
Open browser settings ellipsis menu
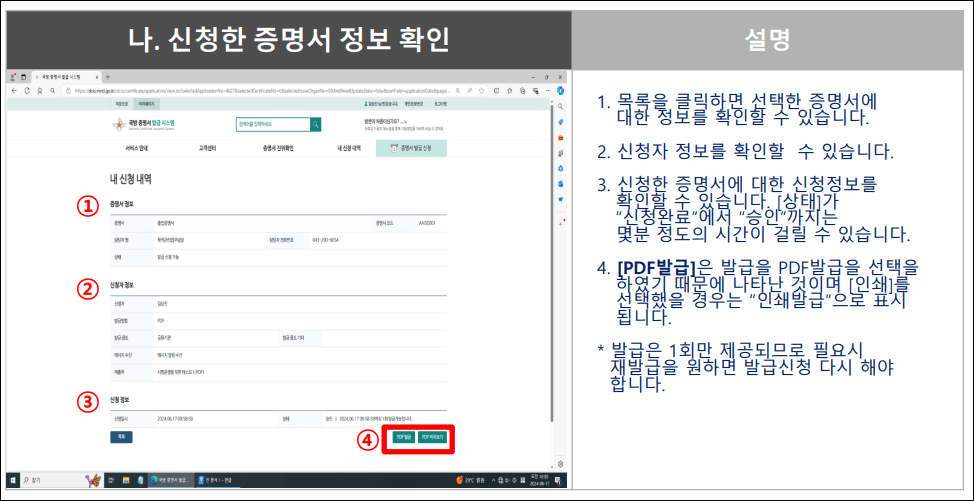pyautogui.click(x=548, y=90)
